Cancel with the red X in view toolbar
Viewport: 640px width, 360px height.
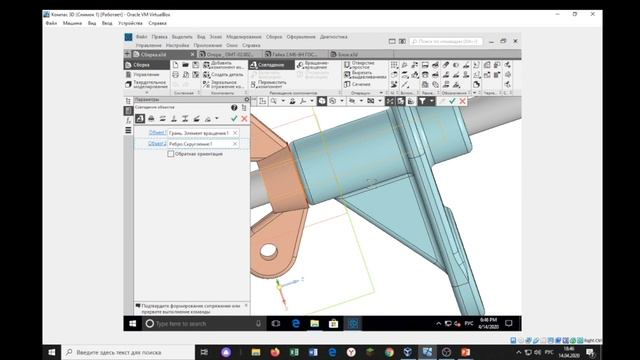coord(462,101)
